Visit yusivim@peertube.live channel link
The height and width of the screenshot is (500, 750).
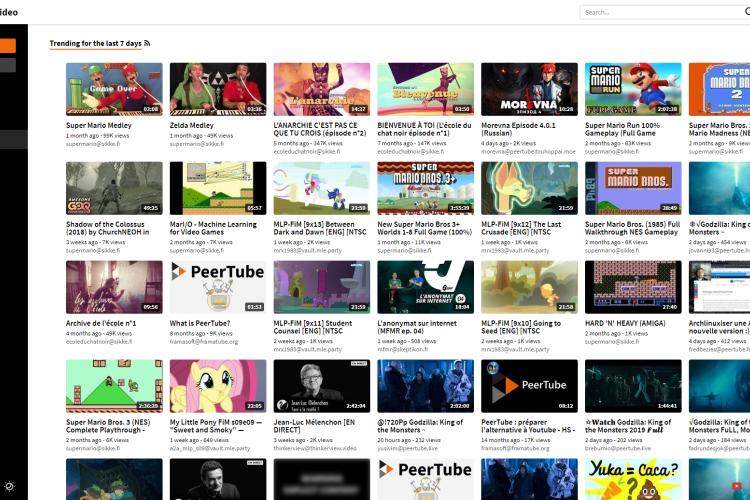pos(407,449)
